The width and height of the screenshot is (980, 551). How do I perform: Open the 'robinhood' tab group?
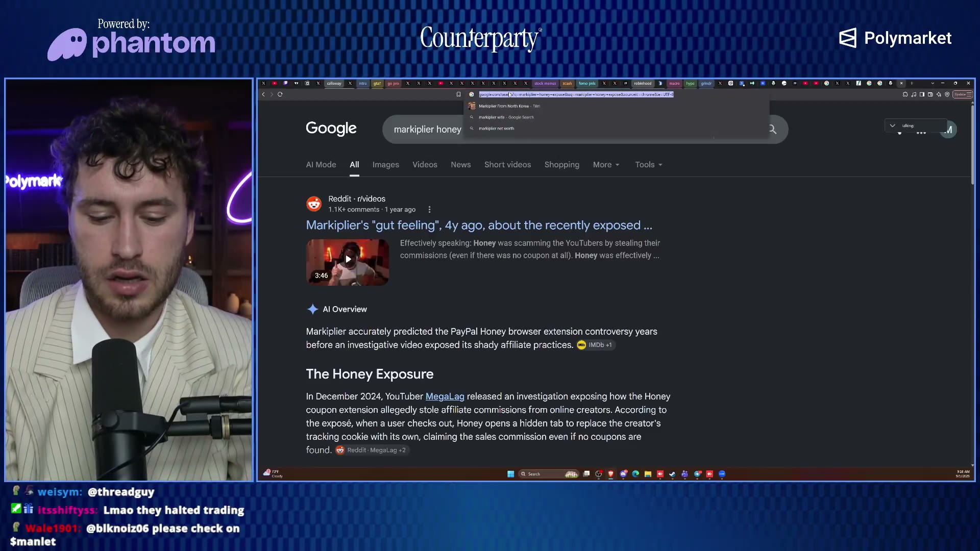click(643, 83)
